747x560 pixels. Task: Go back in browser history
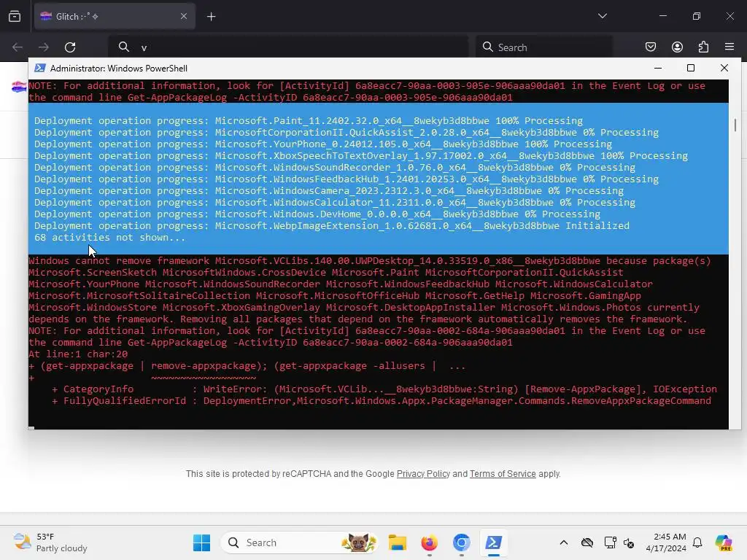point(18,47)
